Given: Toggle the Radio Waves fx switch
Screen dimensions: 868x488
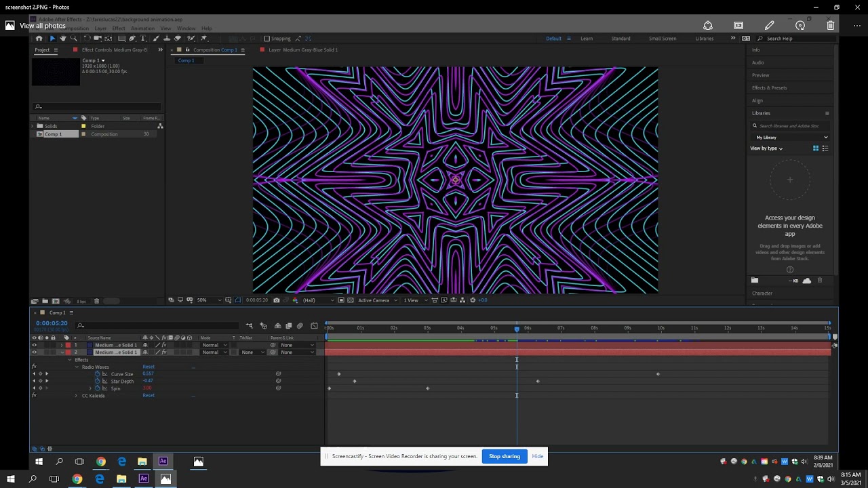Looking at the screenshot, I should tap(34, 367).
